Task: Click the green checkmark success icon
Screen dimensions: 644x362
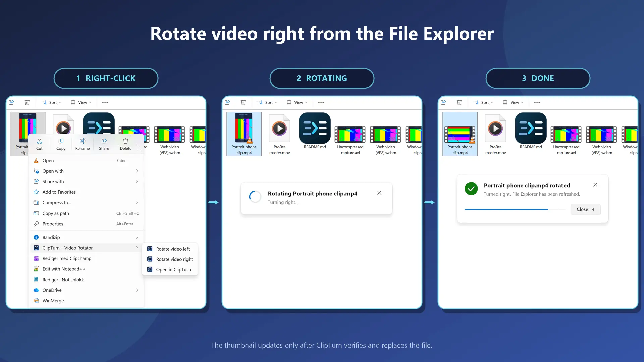Action: (x=471, y=189)
